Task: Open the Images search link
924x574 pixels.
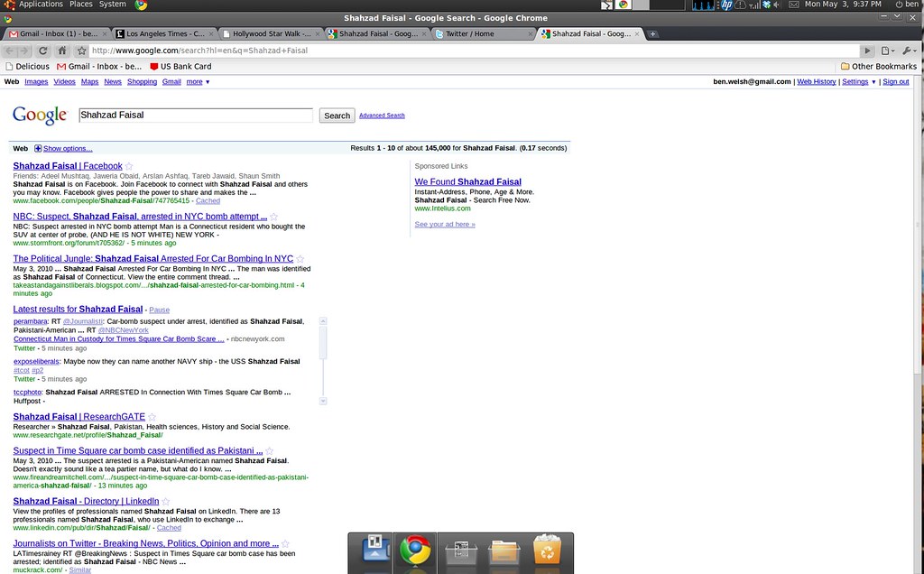Action: click(x=36, y=82)
